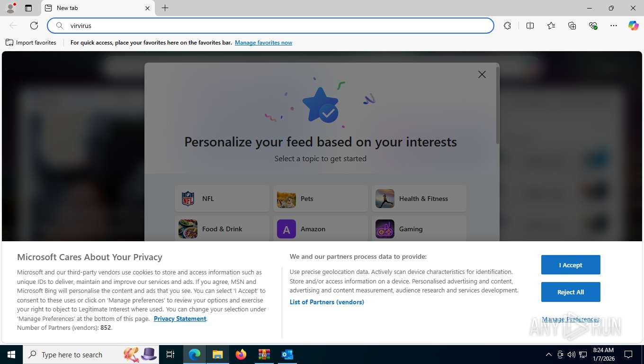
Task: Open the network status icon
Action: 583,355
